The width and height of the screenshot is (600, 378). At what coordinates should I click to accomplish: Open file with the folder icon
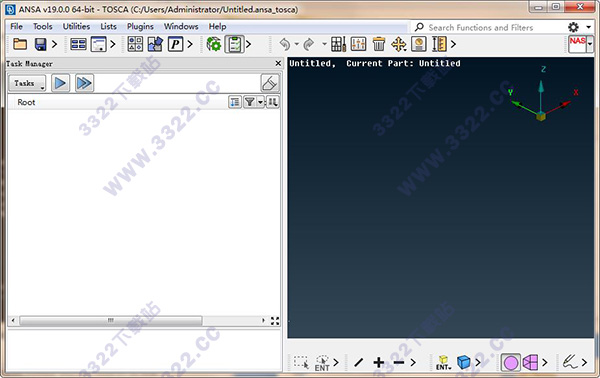pos(20,44)
